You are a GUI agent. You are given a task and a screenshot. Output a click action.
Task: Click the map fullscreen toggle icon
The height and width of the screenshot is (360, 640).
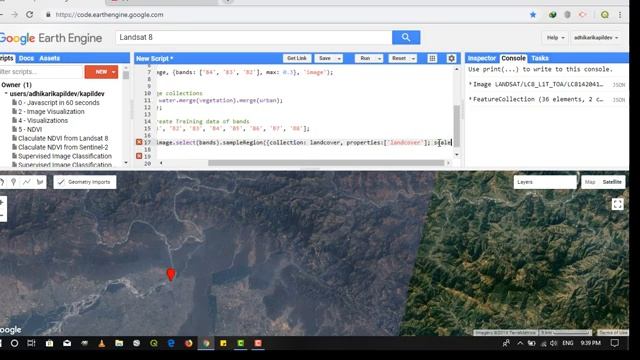point(617,204)
